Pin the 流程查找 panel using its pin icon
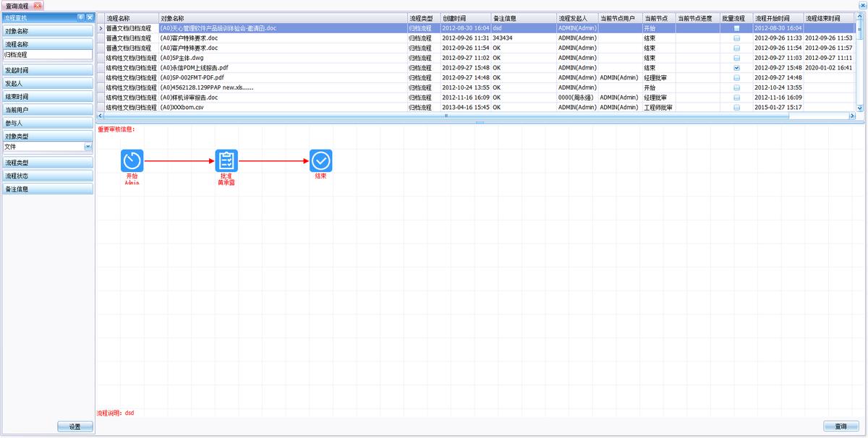Viewport: 868px width, 438px height. coord(81,17)
